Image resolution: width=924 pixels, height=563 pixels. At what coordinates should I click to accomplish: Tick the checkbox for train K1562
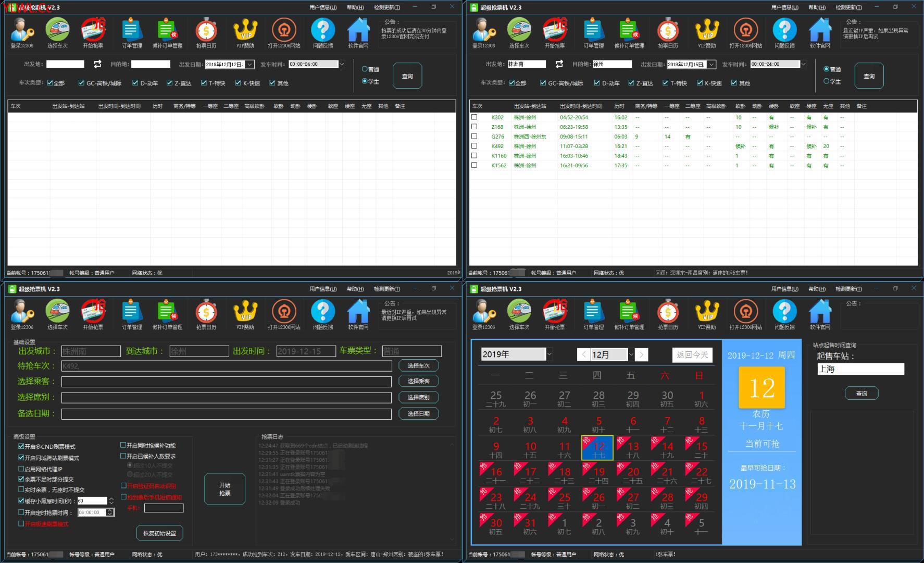click(474, 165)
